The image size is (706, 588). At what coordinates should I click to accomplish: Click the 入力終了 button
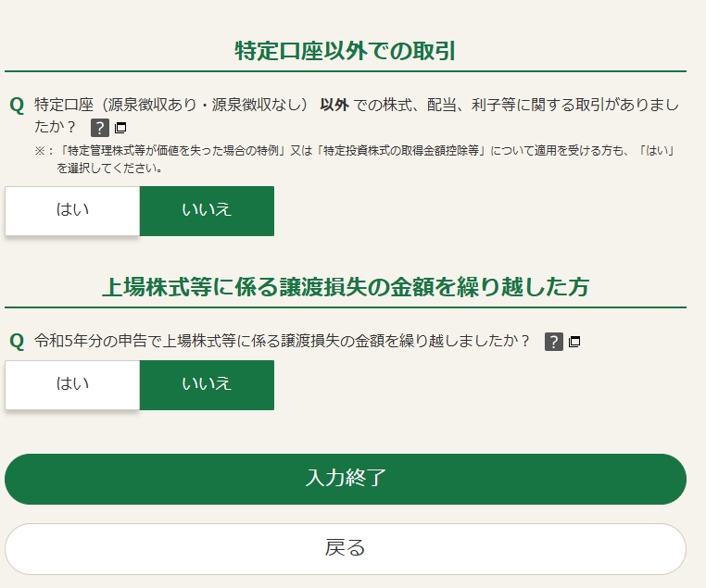coord(346,479)
